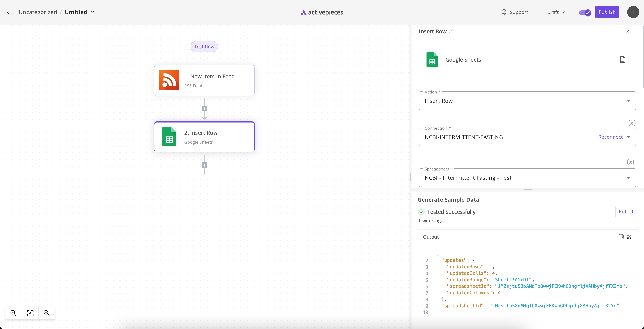The image size is (644, 329).
Task: Open the Spreadsheet dropdown
Action: tap(527, 178)
